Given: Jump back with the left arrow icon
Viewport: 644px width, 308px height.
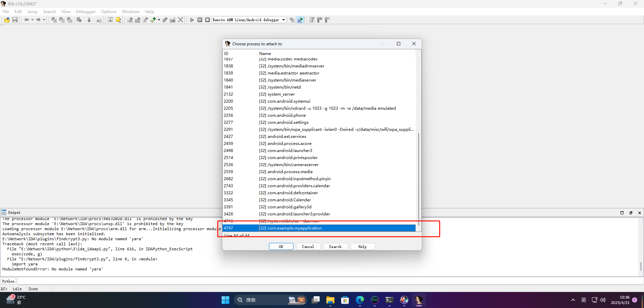Looking at the screenshot, I should point(26,20).
